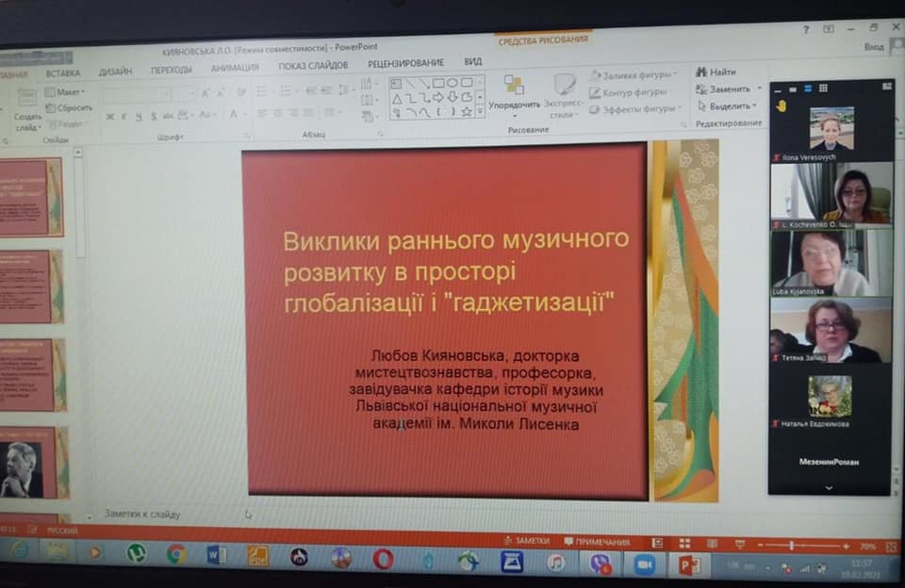
Task: Expand the shapes gallery more button
Action: 480,111
